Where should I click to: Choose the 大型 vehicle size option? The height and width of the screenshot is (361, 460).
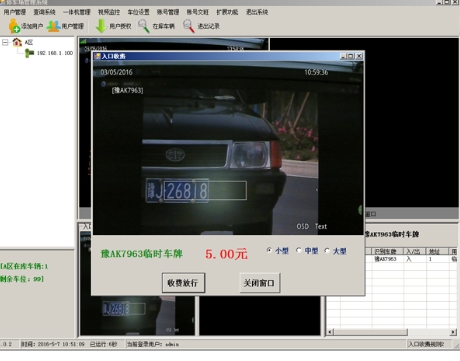327,250
